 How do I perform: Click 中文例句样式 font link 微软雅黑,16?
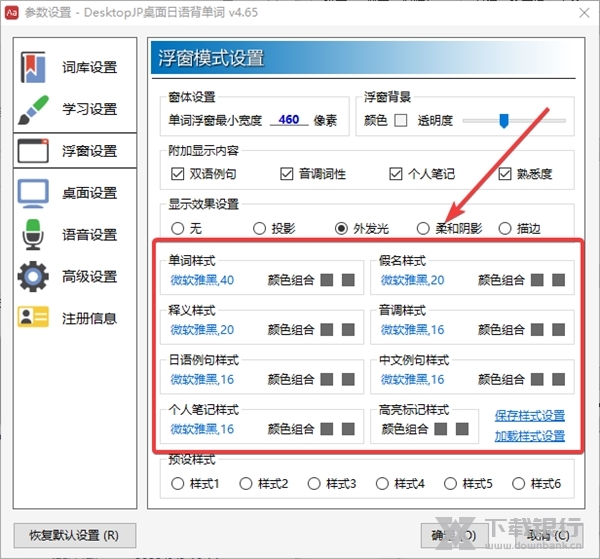(x=412, y=379)
